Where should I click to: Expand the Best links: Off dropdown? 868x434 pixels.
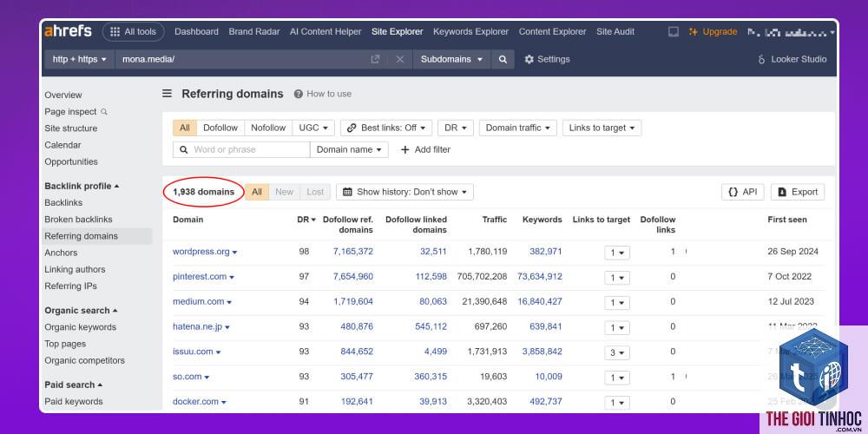[x=386, y=128]
